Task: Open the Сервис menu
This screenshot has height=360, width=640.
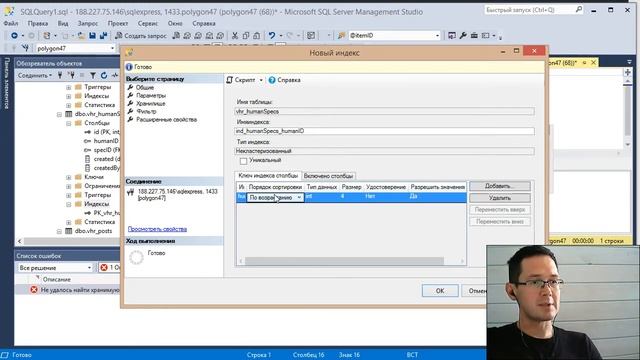Action: [148, 23]
